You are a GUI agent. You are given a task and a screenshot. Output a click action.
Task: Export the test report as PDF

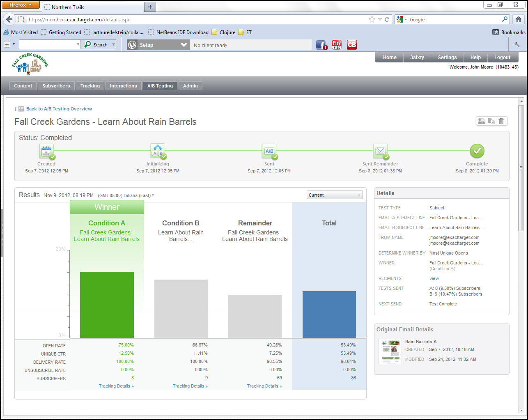click(481, 121)
